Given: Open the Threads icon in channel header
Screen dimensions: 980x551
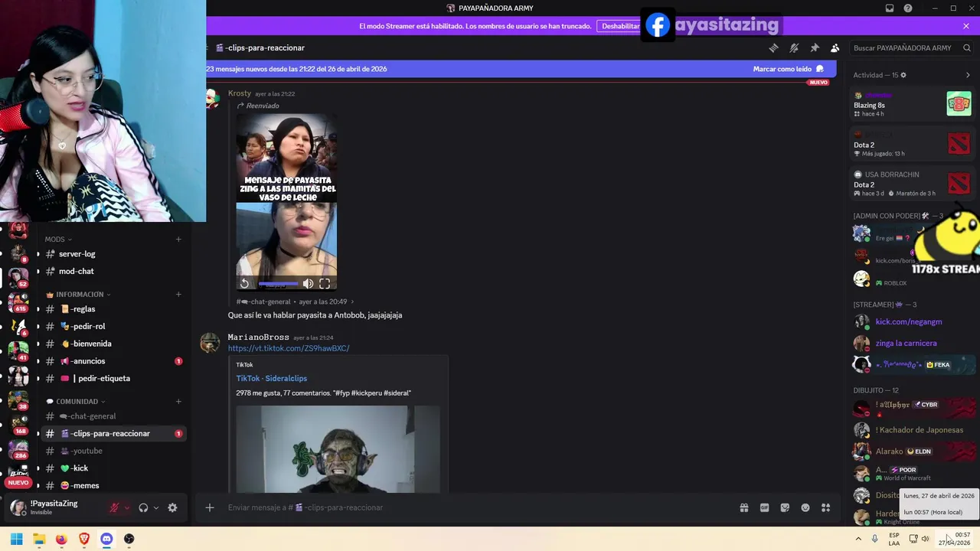Looking at the screenshot, I should click(773, 47).
